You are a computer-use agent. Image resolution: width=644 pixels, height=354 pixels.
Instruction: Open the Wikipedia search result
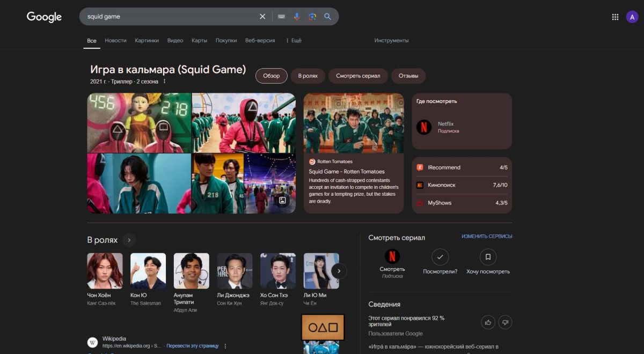point(114,339)
